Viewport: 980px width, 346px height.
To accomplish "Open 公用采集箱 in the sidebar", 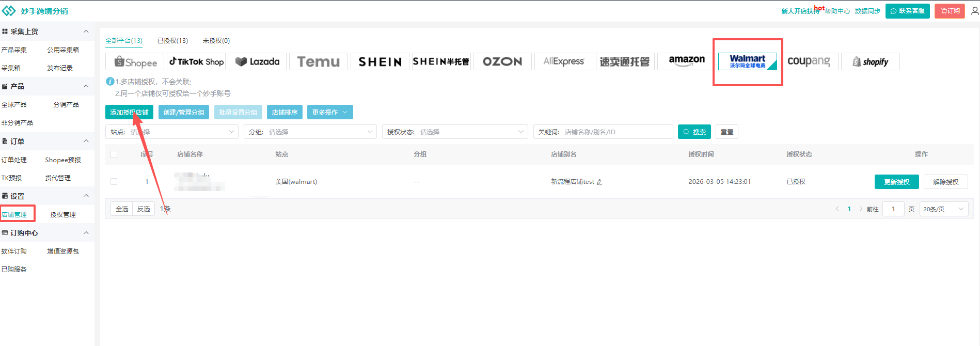I will tap(63, 50).
